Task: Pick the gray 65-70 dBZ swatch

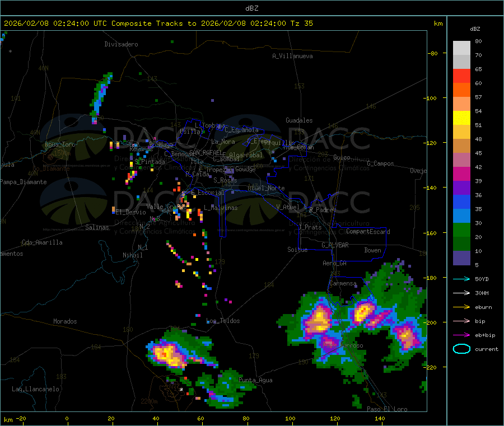Action: [461, 62]
